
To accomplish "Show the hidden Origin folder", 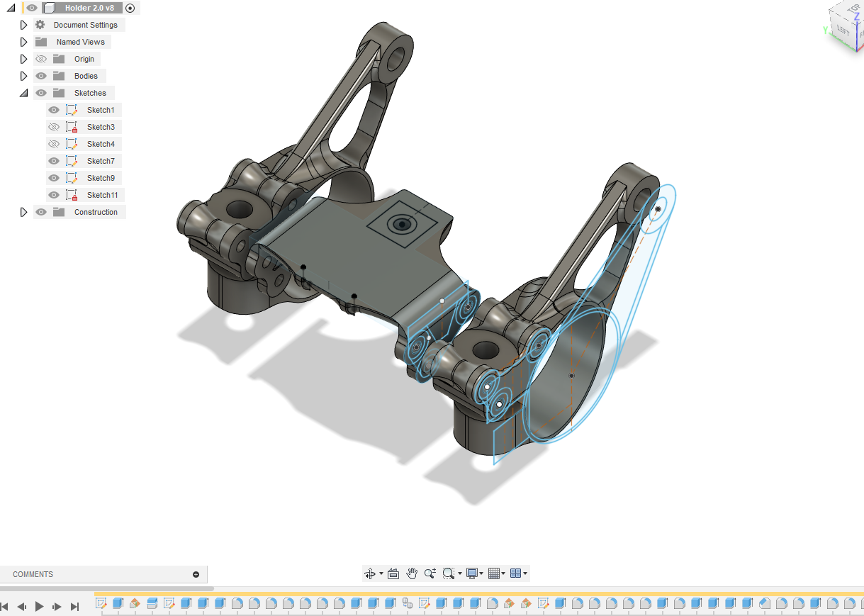I will click(x=41, y=59).
